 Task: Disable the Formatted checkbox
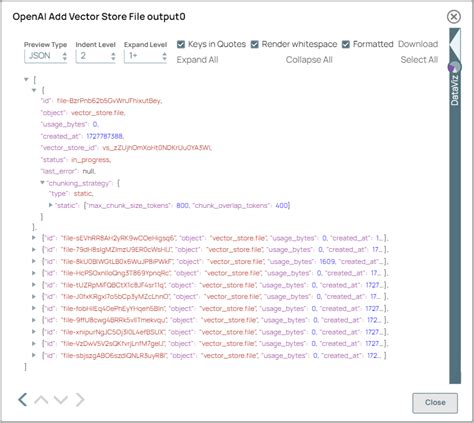(x=346, y=44)
